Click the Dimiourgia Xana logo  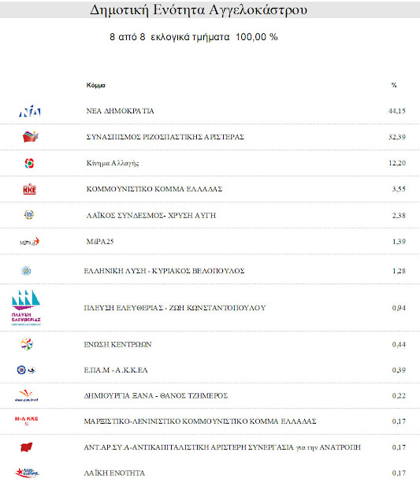click(x=26, y=395)
